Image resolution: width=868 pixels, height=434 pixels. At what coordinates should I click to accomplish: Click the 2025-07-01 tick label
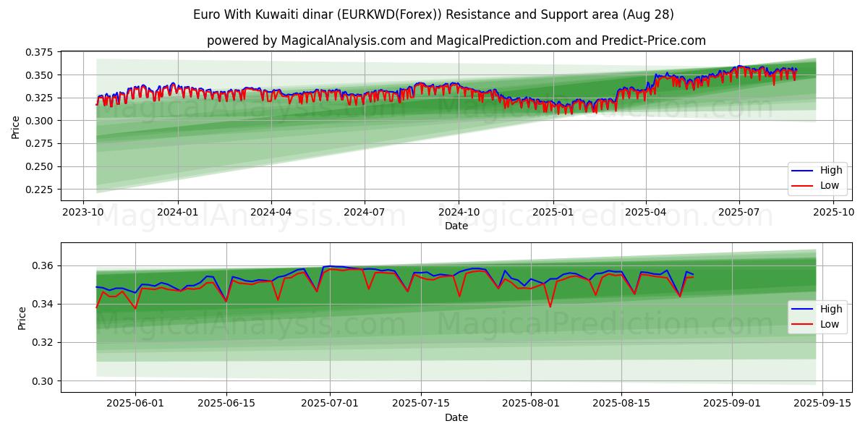331,404
